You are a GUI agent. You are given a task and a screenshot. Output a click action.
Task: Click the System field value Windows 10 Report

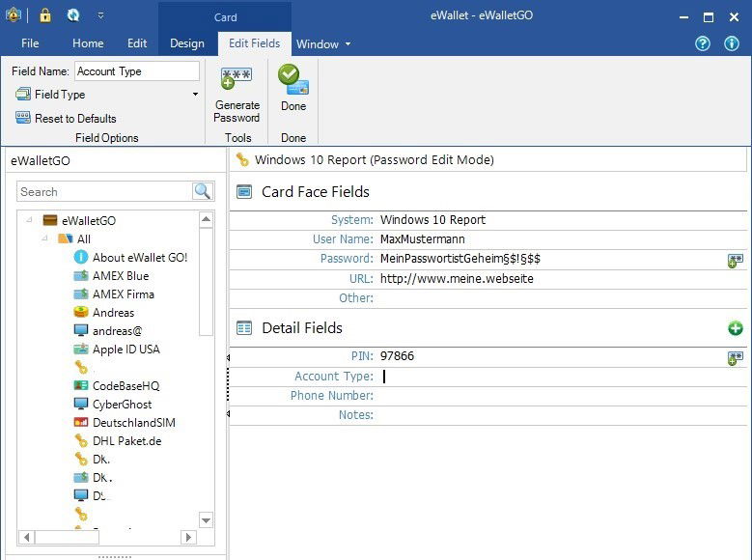pos(432,220)
